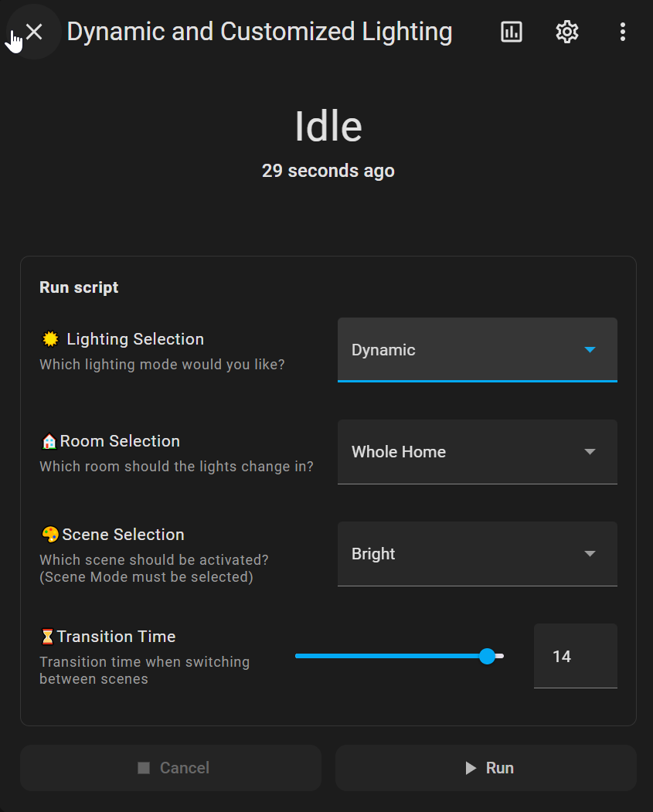Open the Lighting Selection dropdown showing Dynamic
653x812 pixels.
click(477, 349)
